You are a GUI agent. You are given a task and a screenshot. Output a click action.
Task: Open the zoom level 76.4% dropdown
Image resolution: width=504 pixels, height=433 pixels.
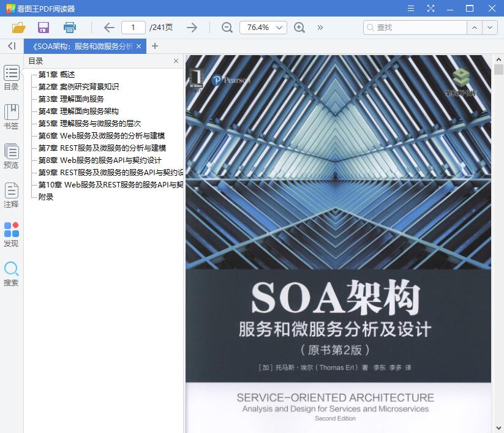(x=263, y=28)
